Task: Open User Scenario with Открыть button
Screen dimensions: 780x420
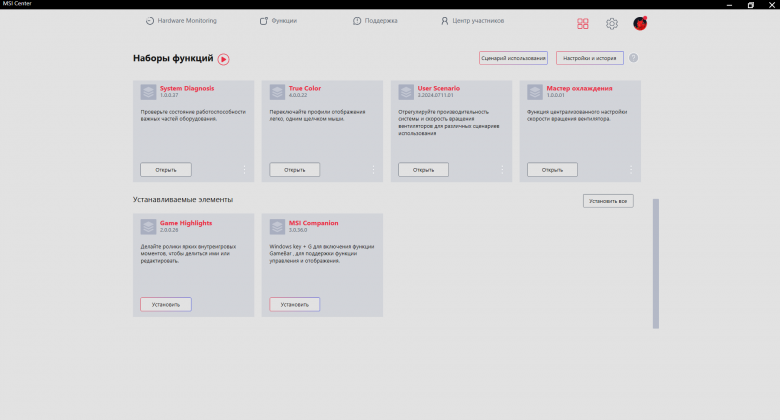Action: pyautogui.click(x=423, y=170)
